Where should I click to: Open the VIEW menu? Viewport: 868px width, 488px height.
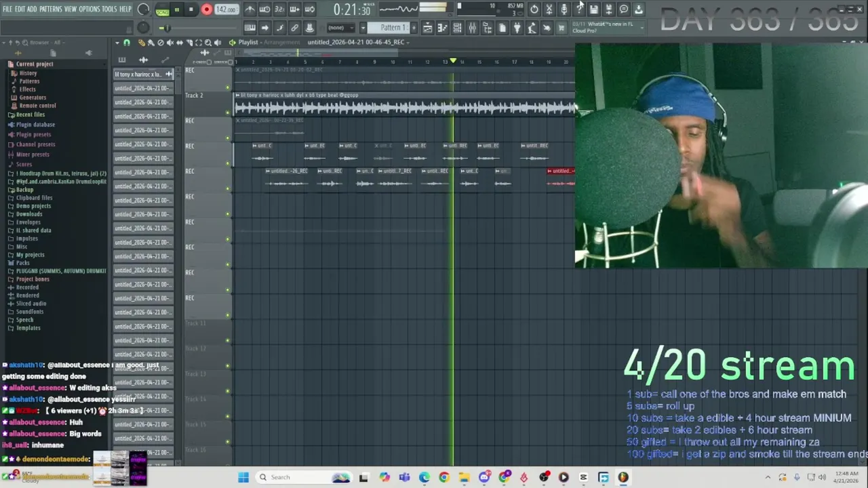point(71,9)
